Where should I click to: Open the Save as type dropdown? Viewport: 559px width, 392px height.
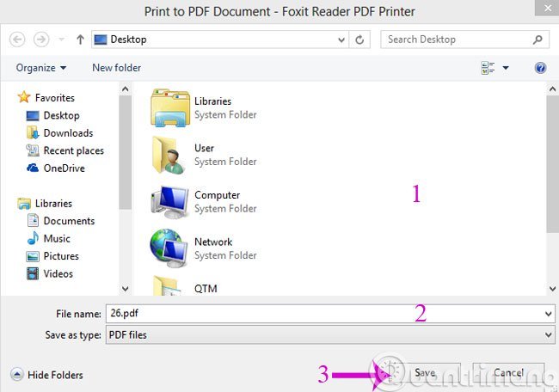coord(330,335)
